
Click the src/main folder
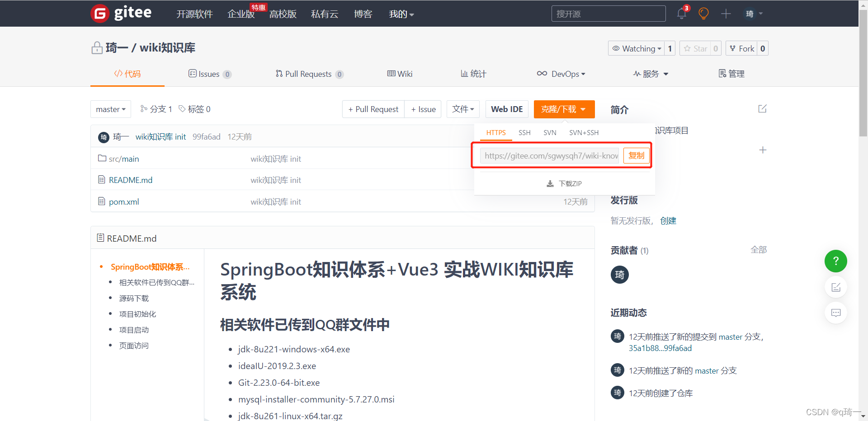click(124, 159)
